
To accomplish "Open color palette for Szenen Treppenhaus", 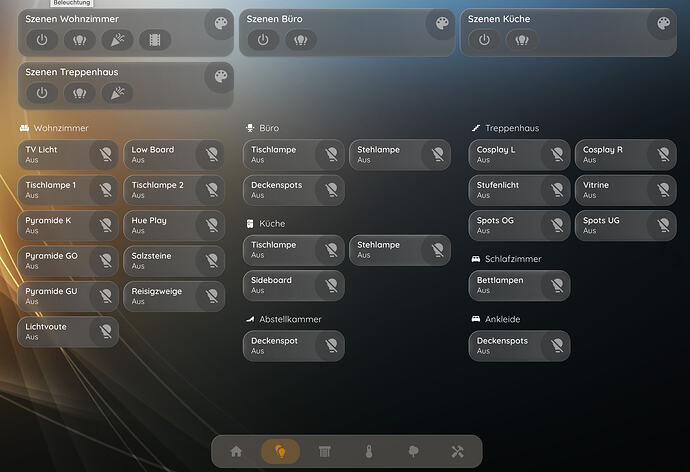I will click(x=220, y=77).
